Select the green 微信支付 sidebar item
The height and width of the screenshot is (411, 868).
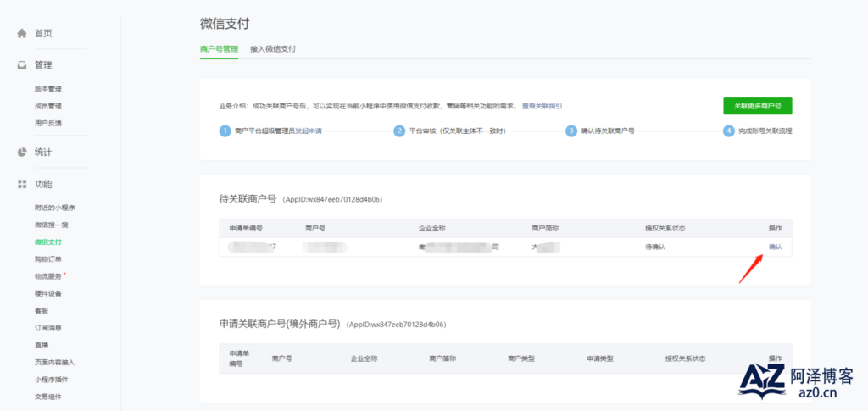pos(48,242)
